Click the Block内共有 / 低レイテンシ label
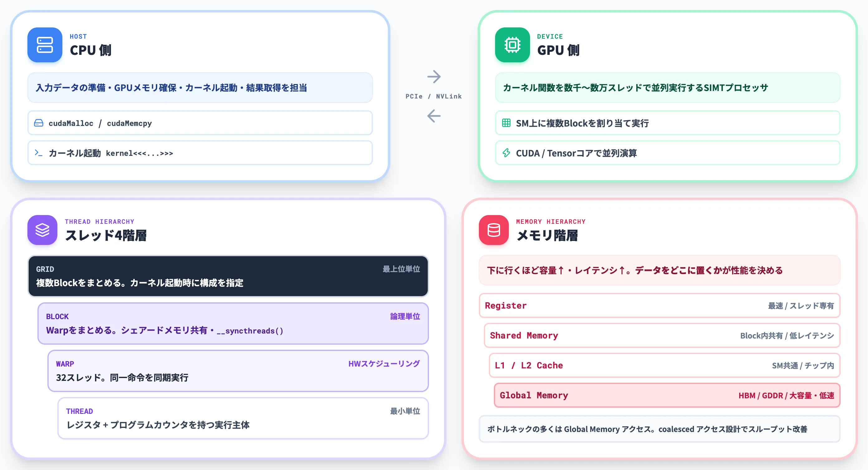This screenshot has width=868, height=470. tap(787, 336)
